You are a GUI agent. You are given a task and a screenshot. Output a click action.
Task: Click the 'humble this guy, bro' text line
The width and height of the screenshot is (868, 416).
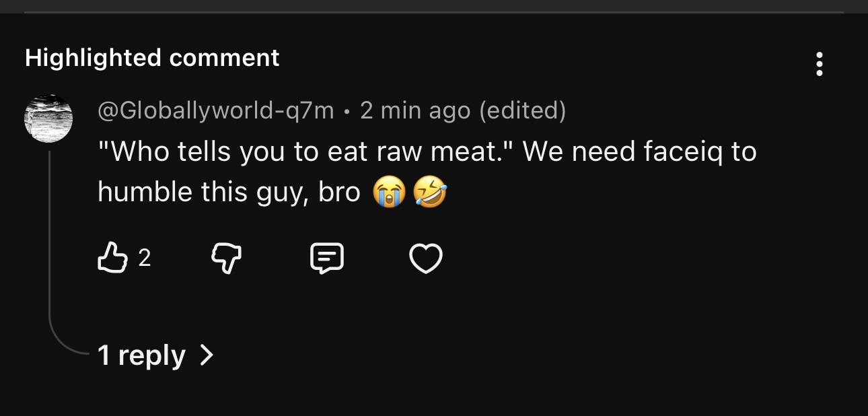pos(229,193)
